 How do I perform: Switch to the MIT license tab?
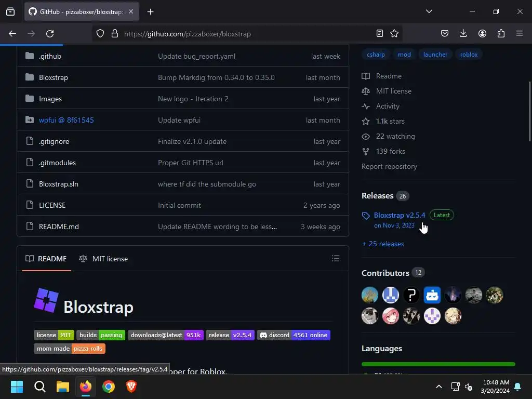[103, 259]
